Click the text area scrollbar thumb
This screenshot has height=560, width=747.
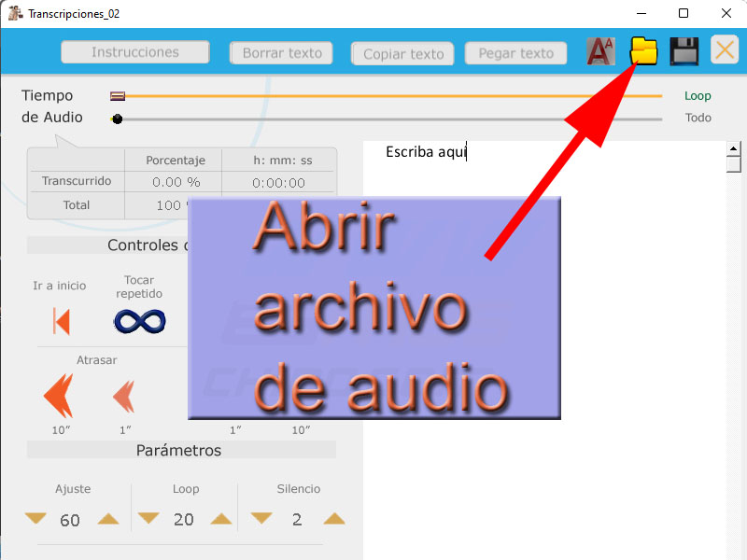pyautogui.click(x=734, y=165)
